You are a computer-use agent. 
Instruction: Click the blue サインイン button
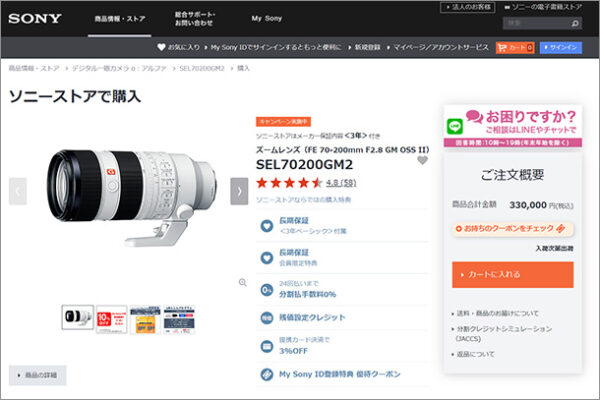point(561,47)
